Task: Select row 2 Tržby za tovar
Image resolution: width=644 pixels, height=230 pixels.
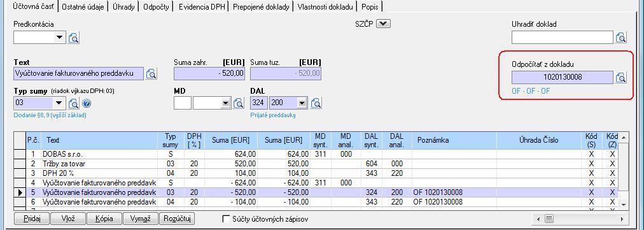Action: tap(316, 163)
